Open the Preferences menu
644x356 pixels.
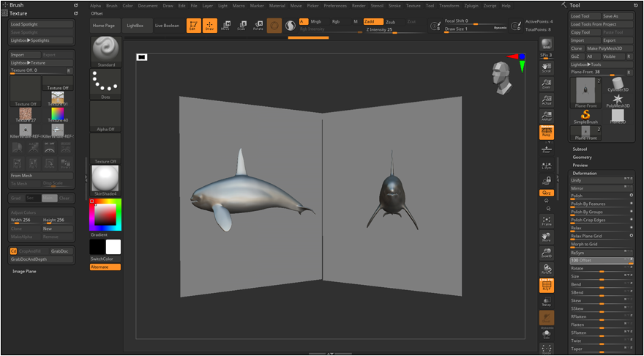[x=335, y=5]
